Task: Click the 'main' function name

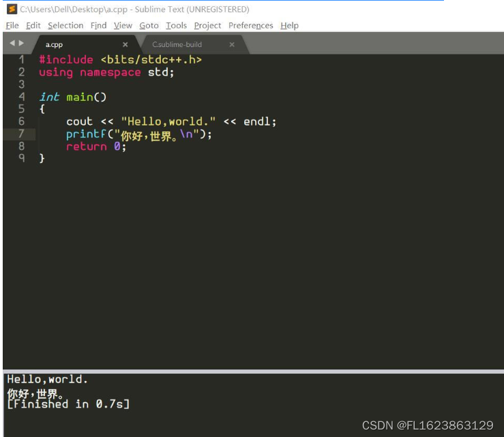Action: [79, 97]
